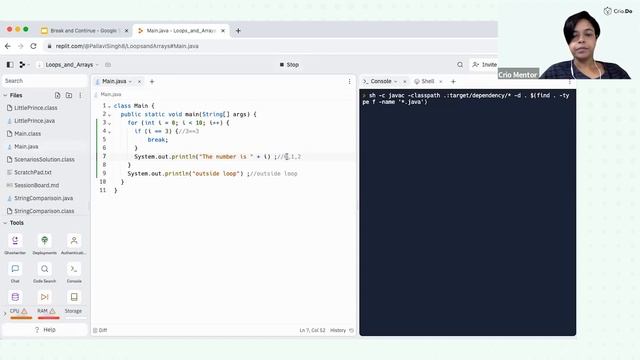The image size is (640, 360).
Task: Open the Authentication tool
Action: click(74, 244)
